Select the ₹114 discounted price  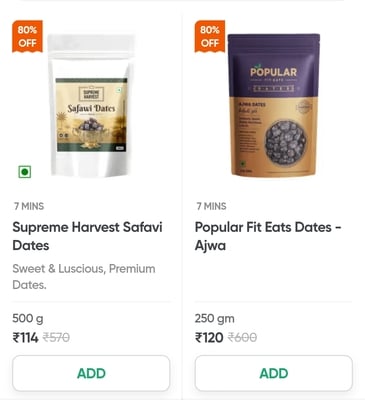coord(25,338)
